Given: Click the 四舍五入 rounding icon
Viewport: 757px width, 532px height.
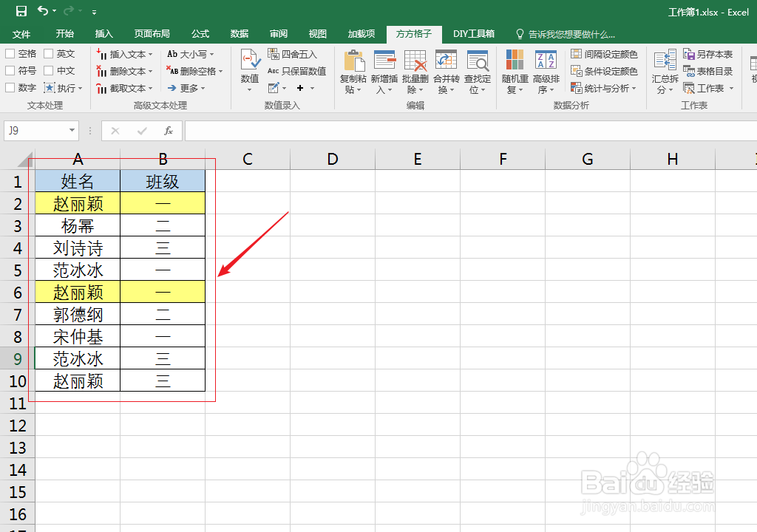Looking at the screenshot, I should click(274, 54).
